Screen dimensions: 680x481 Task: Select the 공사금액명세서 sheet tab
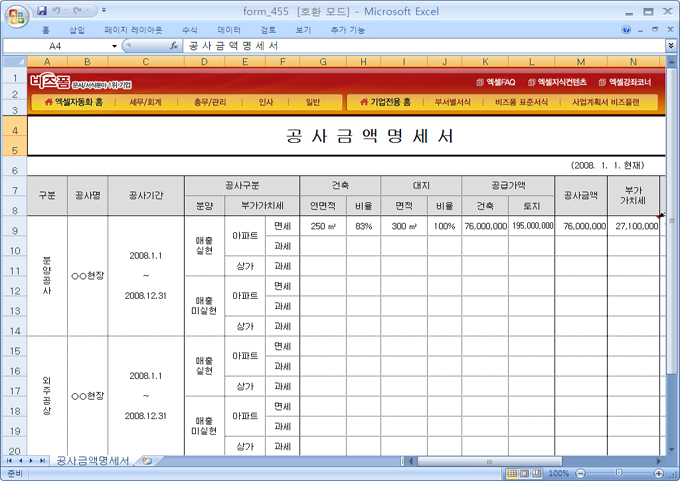pos(92,461)
